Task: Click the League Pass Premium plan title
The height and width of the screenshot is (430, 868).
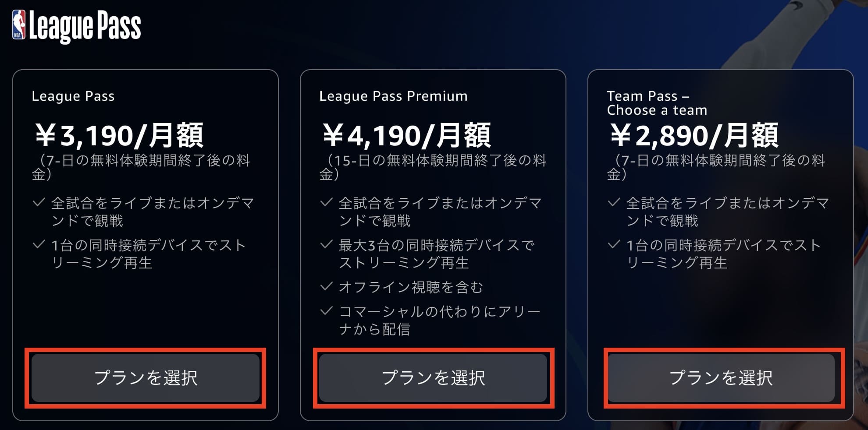Action: click(394, 96)
